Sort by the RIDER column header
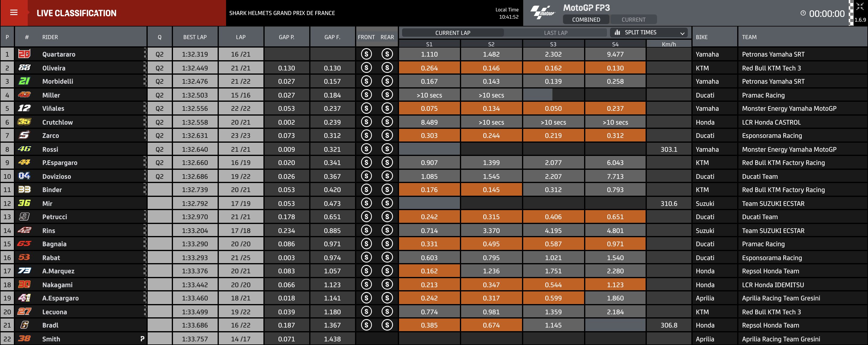The height and width of the screenshot is (345, 868). pyautogui.click(x=50, y=37)
